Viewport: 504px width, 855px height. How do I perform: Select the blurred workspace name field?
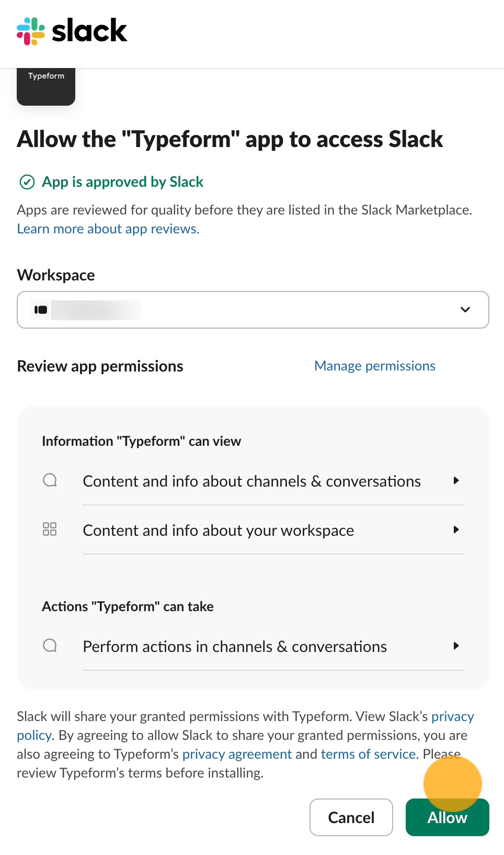97,310
